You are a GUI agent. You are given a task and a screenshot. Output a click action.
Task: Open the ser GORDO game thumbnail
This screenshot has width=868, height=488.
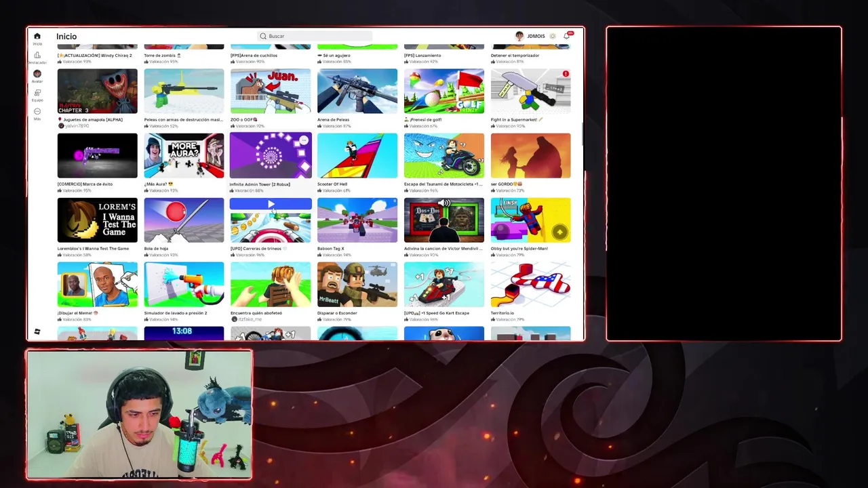tap(530, 155)
